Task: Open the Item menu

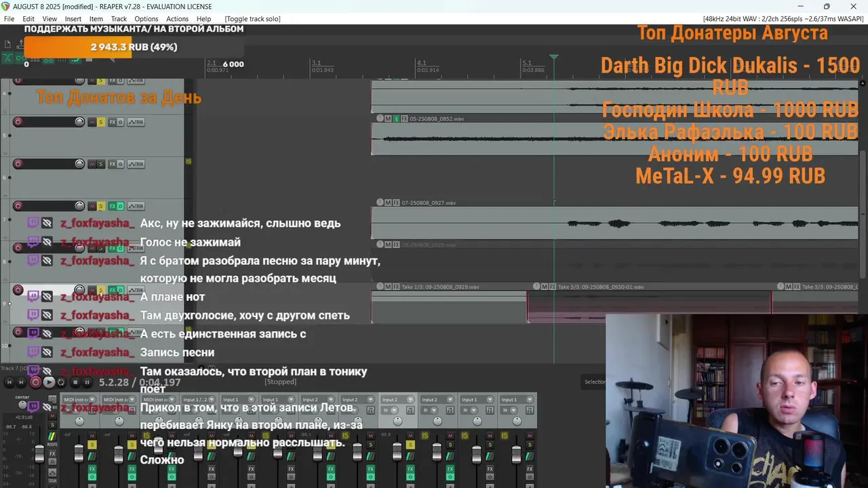Action: (96, 19)
